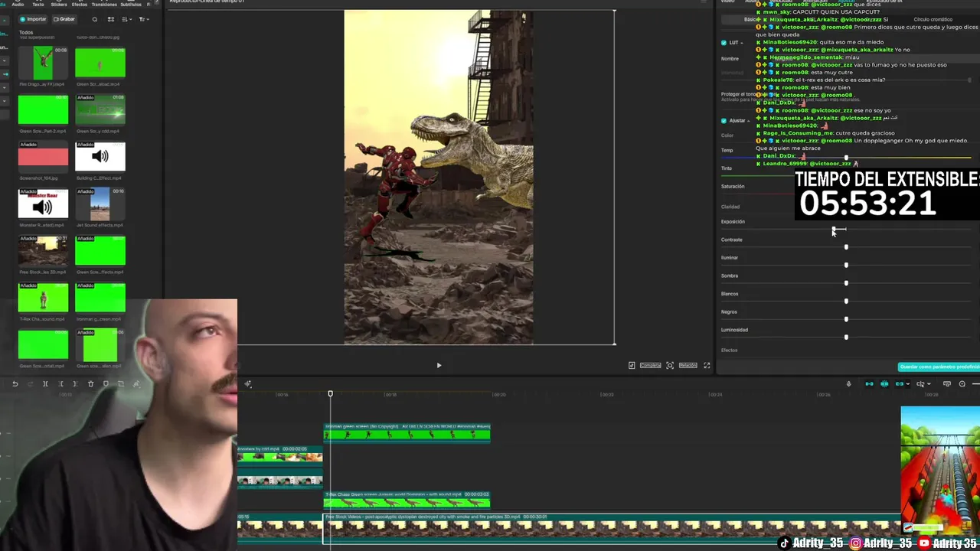Click the Completa quality button

pos(650,366)
